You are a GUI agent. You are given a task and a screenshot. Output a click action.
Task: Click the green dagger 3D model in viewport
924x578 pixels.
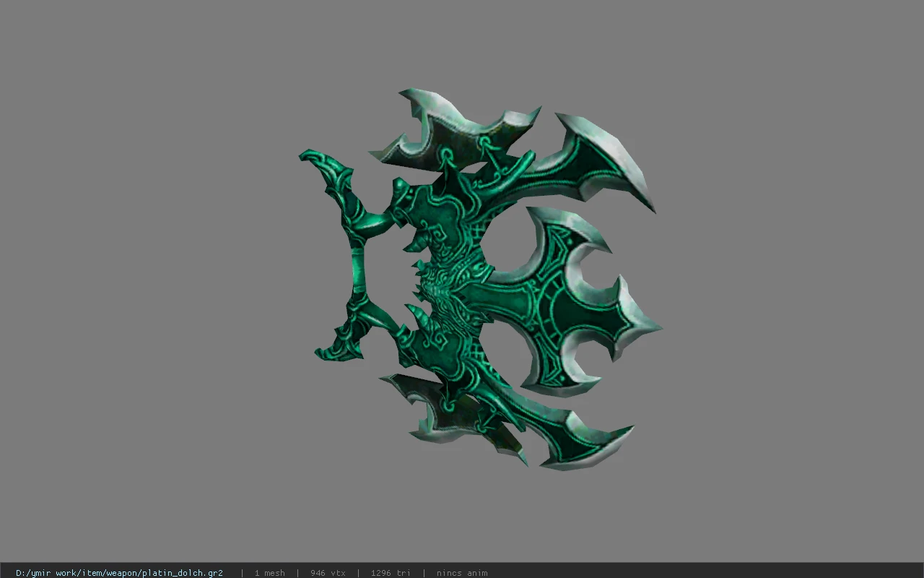(480, 280)
